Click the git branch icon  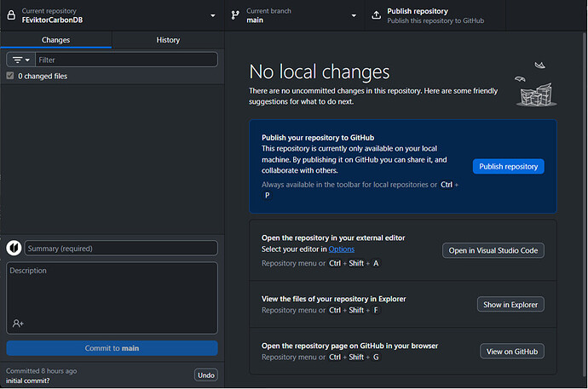pyautogui.click(x=235, y=15)
